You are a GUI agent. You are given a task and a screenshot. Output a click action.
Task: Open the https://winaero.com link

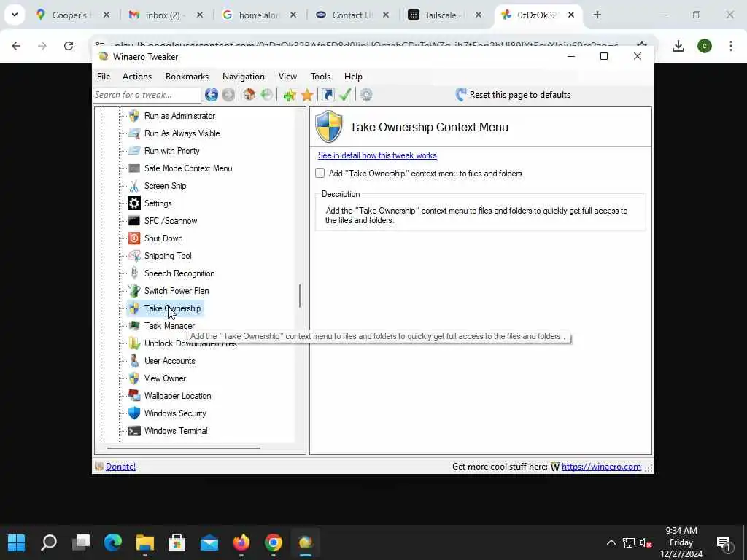pyautogui.click(x=601, y=467)
